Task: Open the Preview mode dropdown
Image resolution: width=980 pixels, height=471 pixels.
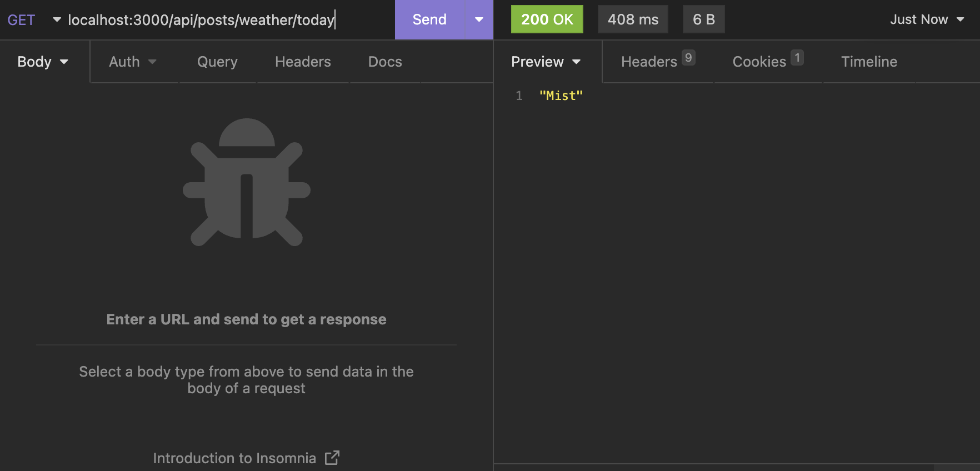Action: (x=546, y=62)
